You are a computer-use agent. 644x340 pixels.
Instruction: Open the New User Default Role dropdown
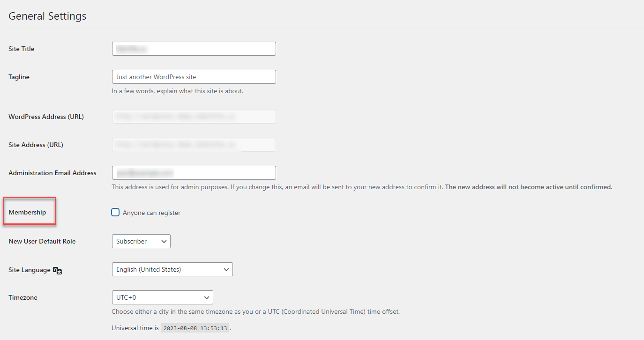click(x=141, y=241)
